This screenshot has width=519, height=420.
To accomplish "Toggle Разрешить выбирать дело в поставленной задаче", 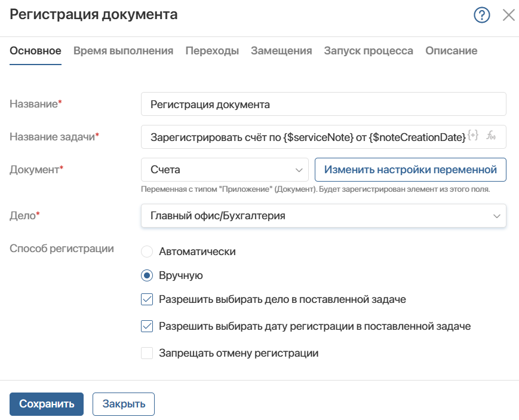I will click(147, 299).
